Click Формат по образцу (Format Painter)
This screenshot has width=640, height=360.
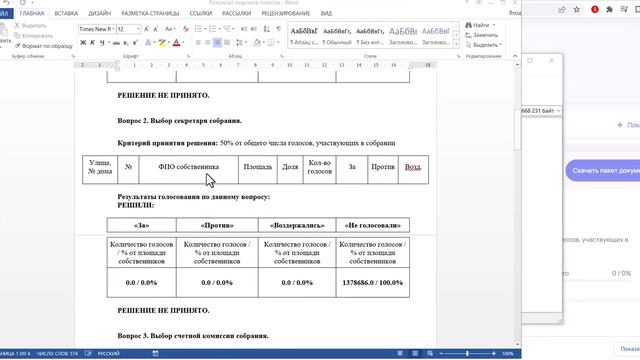(44, 46)
